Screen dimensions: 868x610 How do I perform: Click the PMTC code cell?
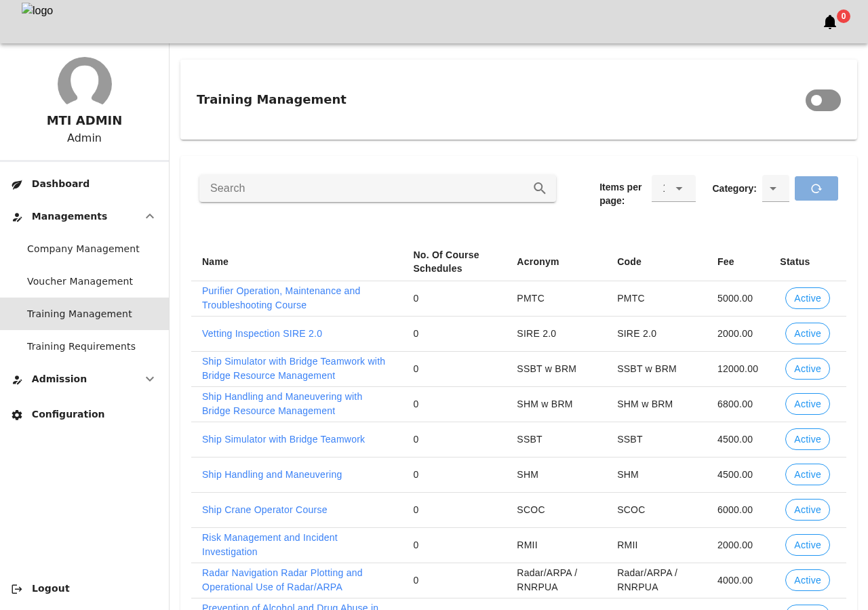coord(631,298)
